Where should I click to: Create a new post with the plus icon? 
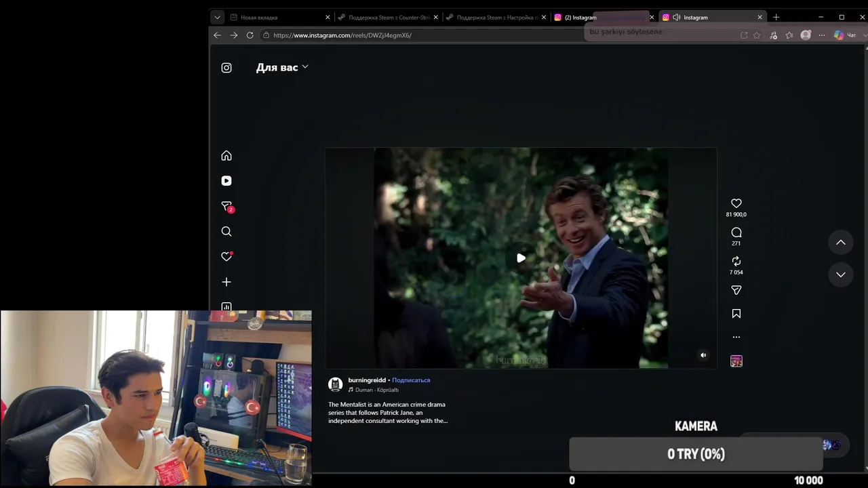pos(226,282)
